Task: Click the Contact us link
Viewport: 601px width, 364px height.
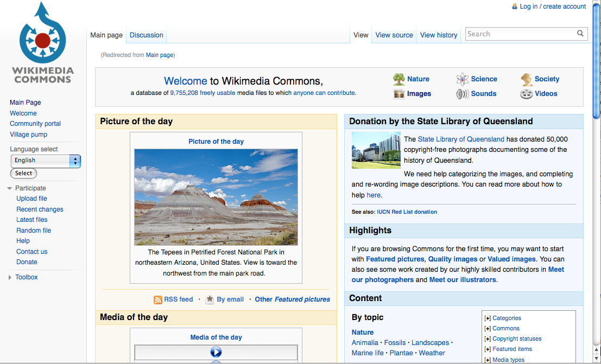Action: point(32,252)
